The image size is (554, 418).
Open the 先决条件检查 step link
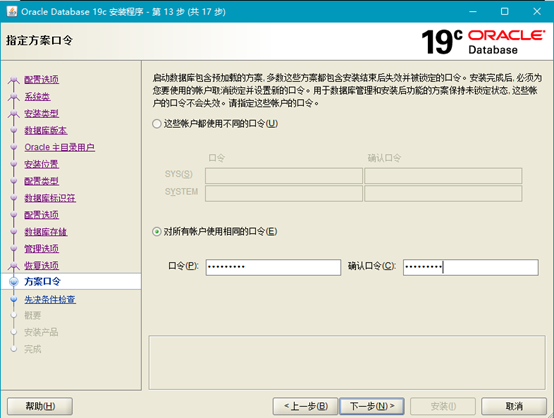click(50, 300)
